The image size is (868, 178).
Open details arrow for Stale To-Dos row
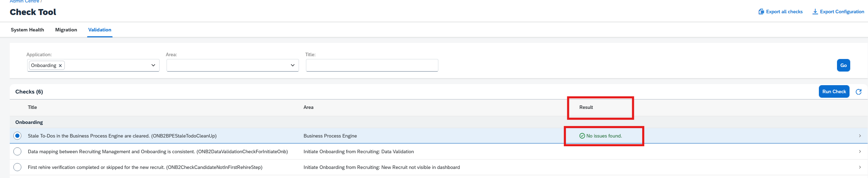point(860,136)
